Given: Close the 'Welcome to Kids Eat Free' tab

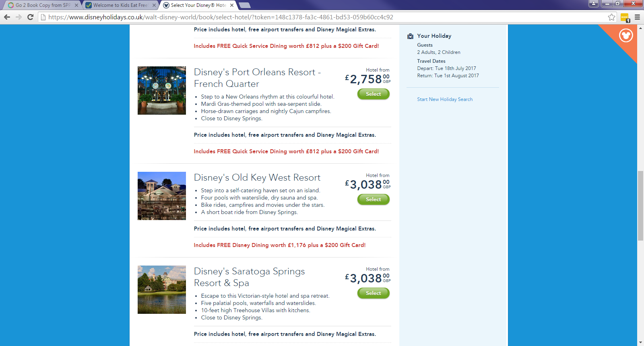Looking at the screenshot, I should coord(154,5).
